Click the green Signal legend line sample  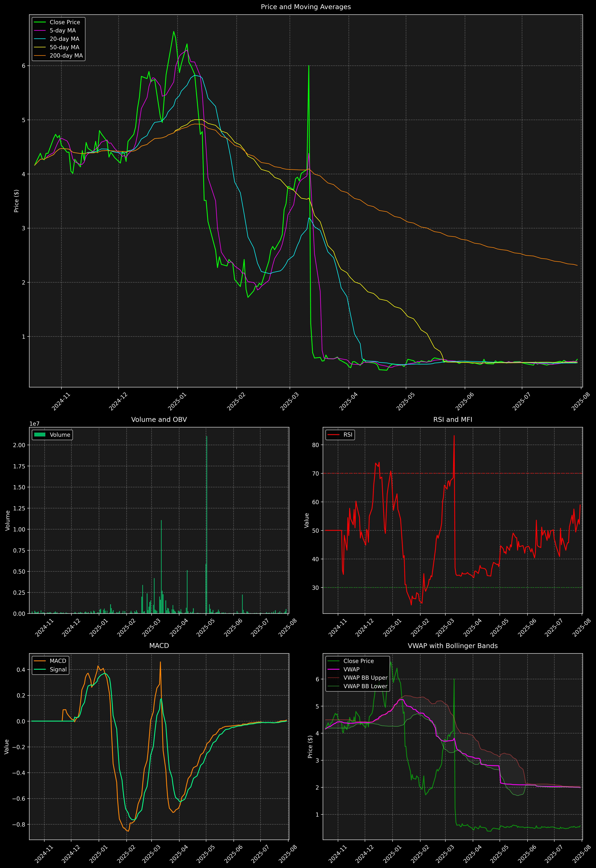pos(40,669)
